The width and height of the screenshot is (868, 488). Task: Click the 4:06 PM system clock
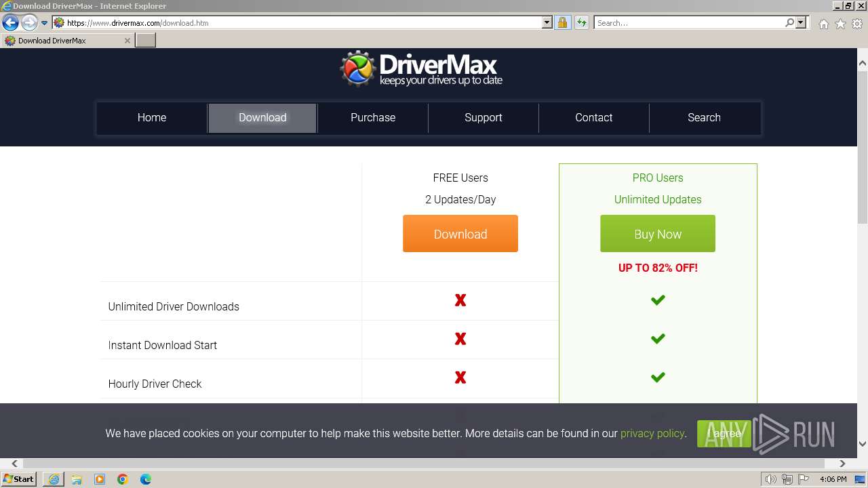(833, 479)
